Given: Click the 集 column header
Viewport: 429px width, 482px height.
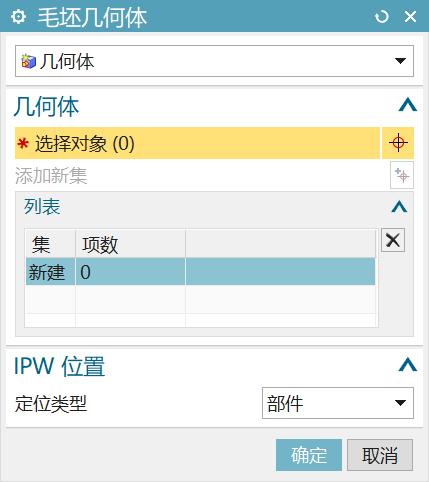Looking at the screenshot, I should 51,244.
